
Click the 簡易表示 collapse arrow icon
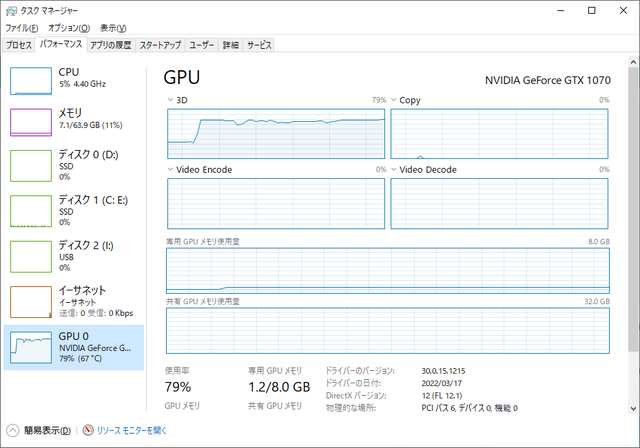point(13,430)
